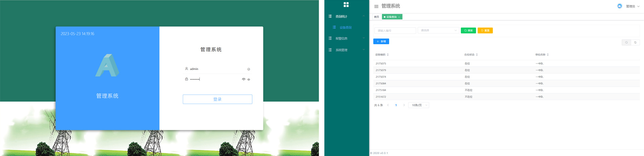Click the magnifier icon above the table

[x=626, y=43]
